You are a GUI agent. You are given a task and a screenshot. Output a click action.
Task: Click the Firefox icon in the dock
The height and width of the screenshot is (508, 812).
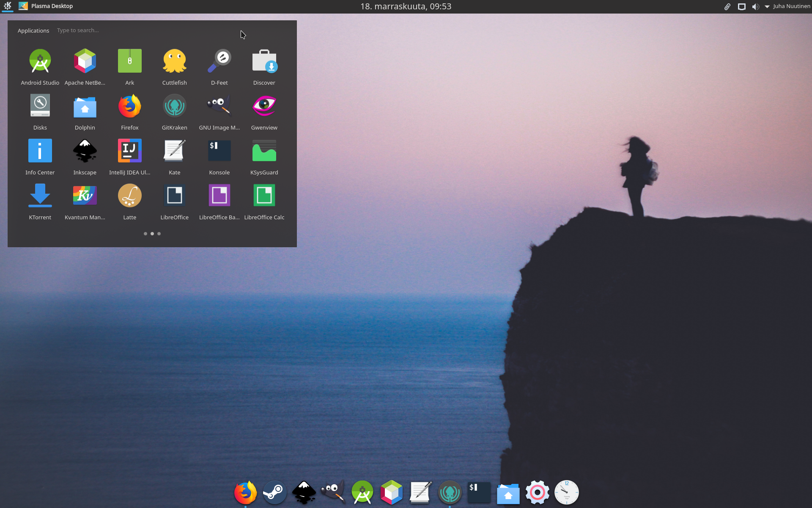click(245, 492)
